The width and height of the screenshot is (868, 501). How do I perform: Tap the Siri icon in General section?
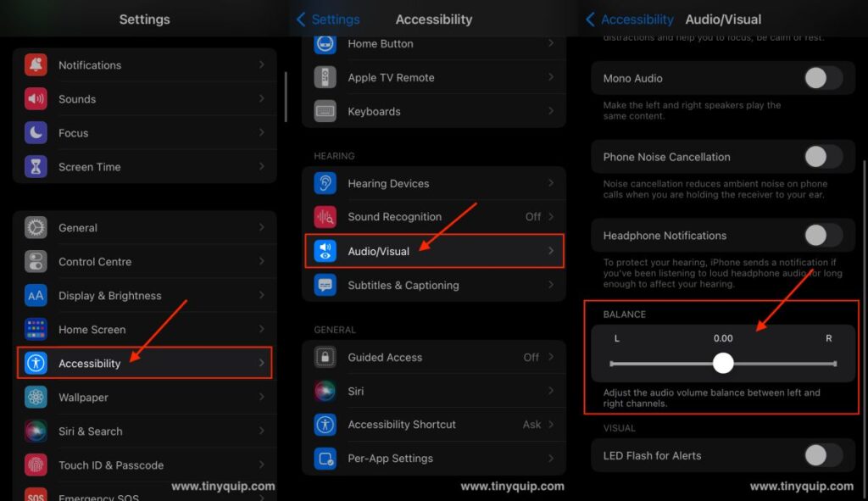[x=325, y=391]
